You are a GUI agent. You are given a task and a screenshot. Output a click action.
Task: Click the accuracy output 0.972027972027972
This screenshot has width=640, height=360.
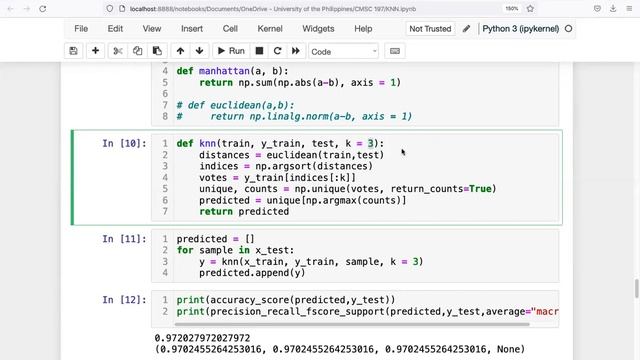tap(202, 338)
